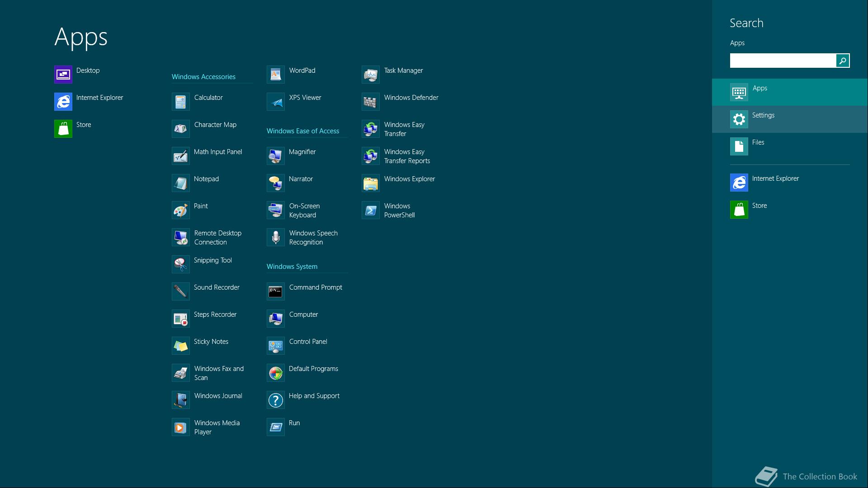Choose Store in the Search pane
The height and width of the screenshot is (488, 868).
click(790, 210)
